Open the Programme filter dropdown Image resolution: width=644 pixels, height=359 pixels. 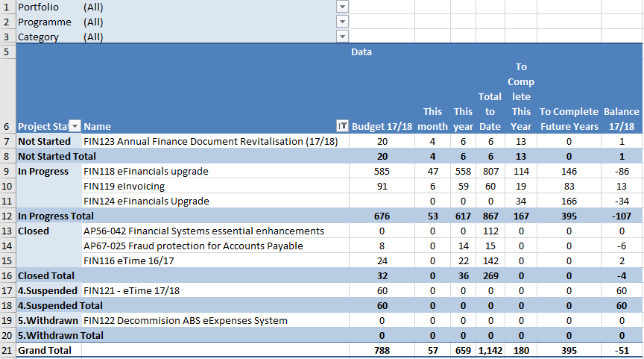tap(342, 22)
